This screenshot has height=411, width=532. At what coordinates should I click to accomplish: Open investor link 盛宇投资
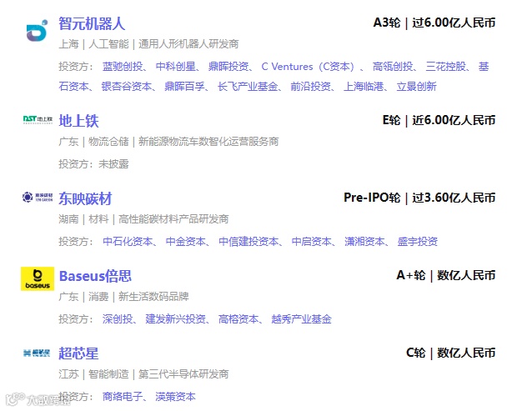[x=417, y=242]
